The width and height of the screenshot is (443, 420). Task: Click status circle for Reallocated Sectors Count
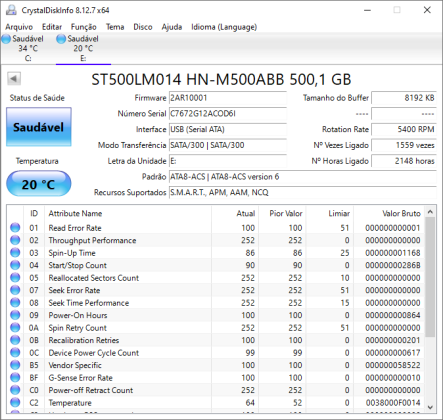[x=15, y=278]
